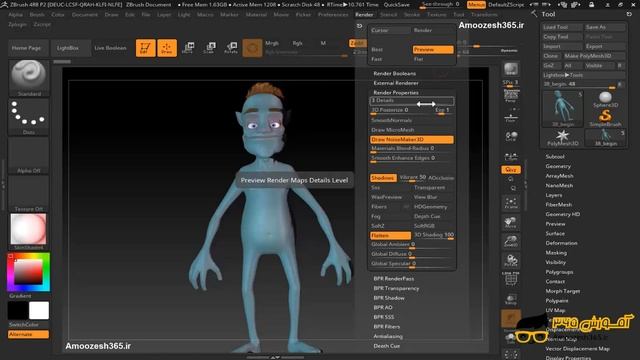The height and width of the screenshot is (360, 640).
Task: Select the Move transform icon in top toolbar
Action: point(188,48)
